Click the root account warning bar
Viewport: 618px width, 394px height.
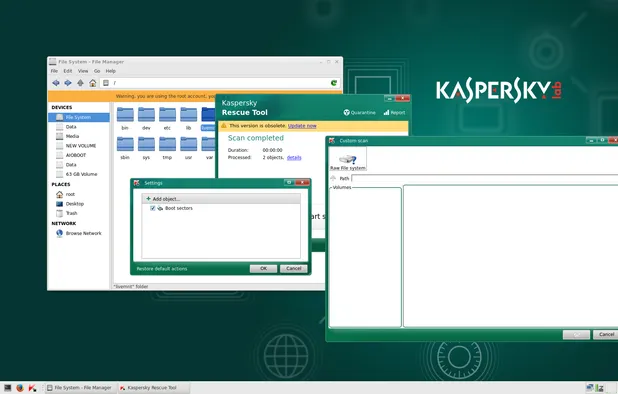point(132,96)
